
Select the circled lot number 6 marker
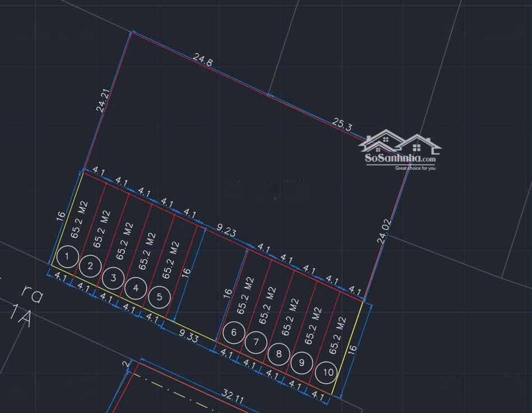(x=159, y=296)
